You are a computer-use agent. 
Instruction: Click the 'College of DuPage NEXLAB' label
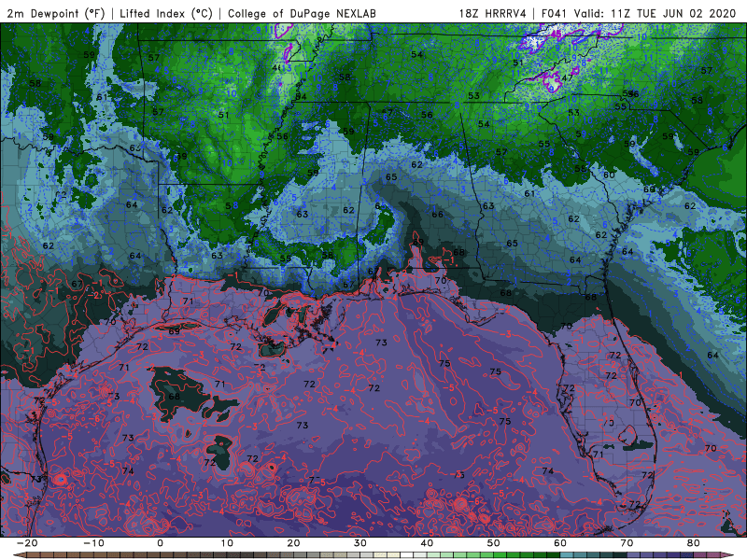tap(302, 13)
